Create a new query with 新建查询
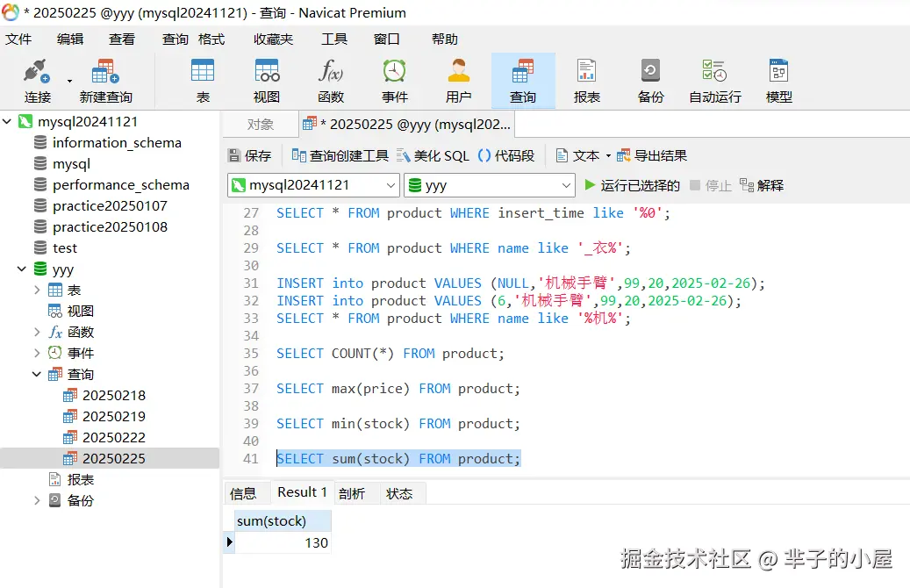Image resolution: width=910 pixels, height=588 pixels. point(105,81)
